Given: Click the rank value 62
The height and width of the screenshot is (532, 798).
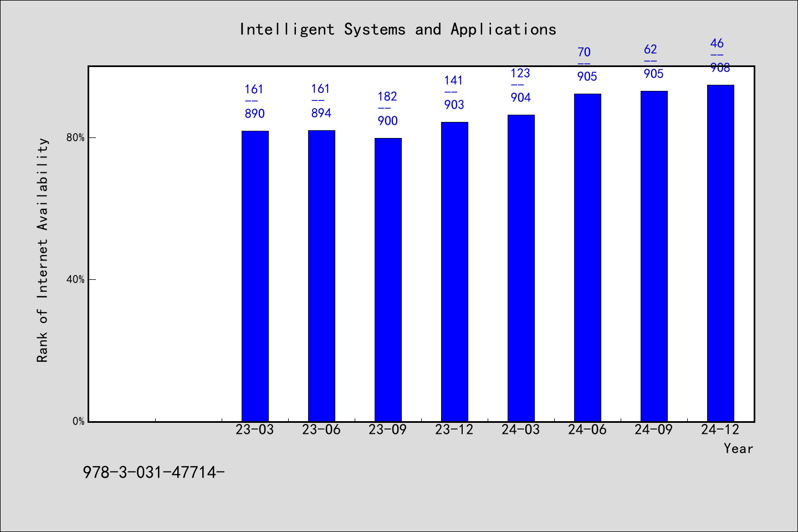Looking at the screenshot, I should (651, 49).
